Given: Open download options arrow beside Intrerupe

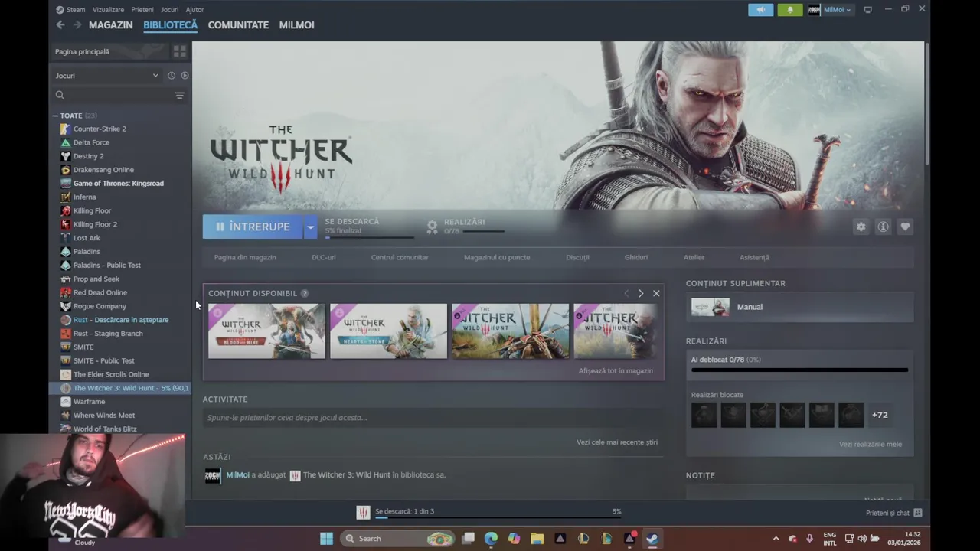Looking at the screenshot, I should click(310, 227).
